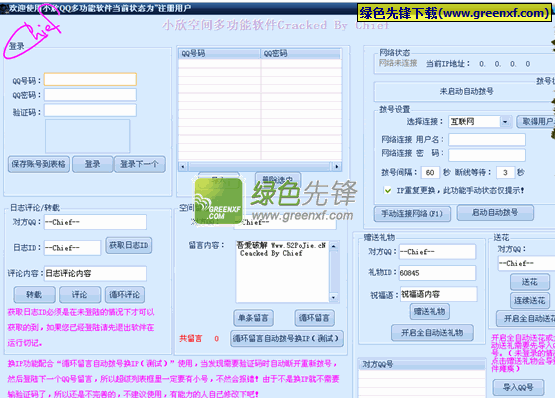This screenshot has height=398, width=555.
Task: Click 未启动自动拨号 status text
Action: click(467, 91)
